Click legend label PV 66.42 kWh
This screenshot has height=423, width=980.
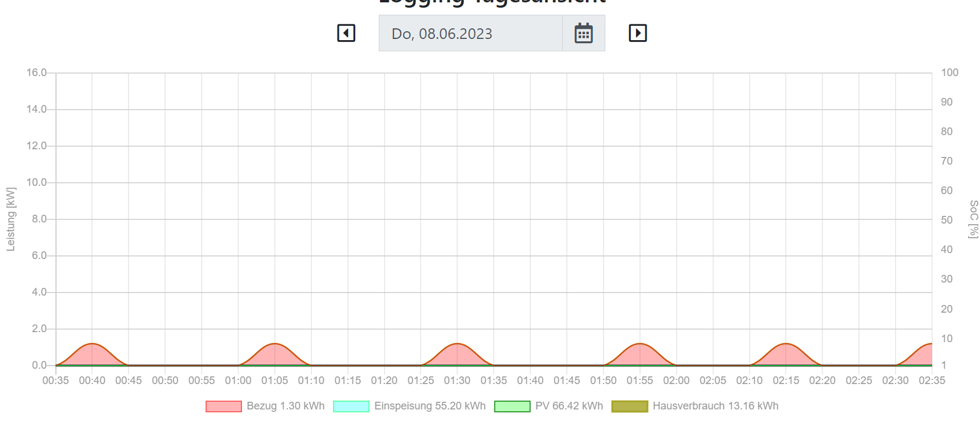point(569,406)
